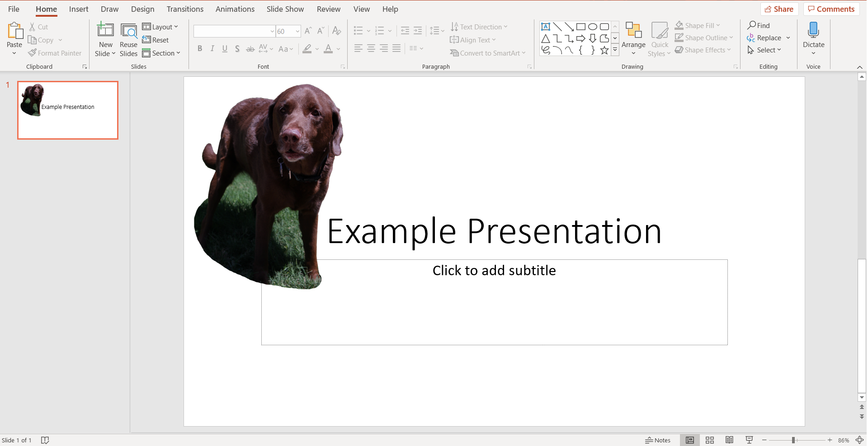The image size is (868, 446).
Task: Switch to Slide Sorter view
Action: click(x=710, y=440)
